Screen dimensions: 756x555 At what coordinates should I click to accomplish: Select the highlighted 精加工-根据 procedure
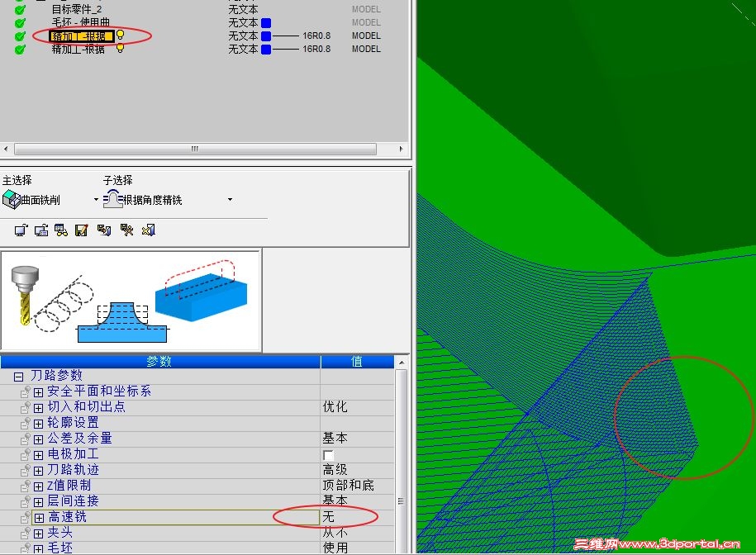(x=82, y=36)
